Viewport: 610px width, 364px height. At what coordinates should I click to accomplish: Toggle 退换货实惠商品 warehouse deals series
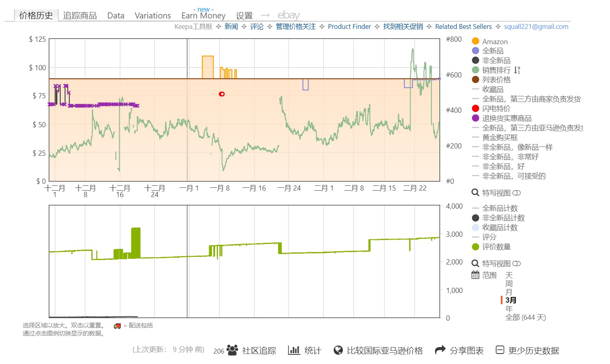pyautogui.click(x=476, y=118)
